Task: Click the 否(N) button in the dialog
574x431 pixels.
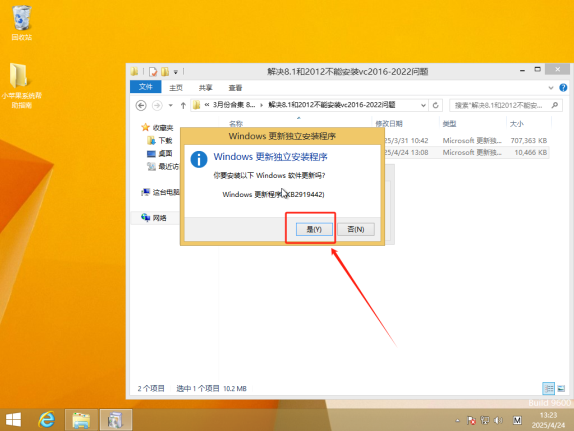Action: click(355, 229)
